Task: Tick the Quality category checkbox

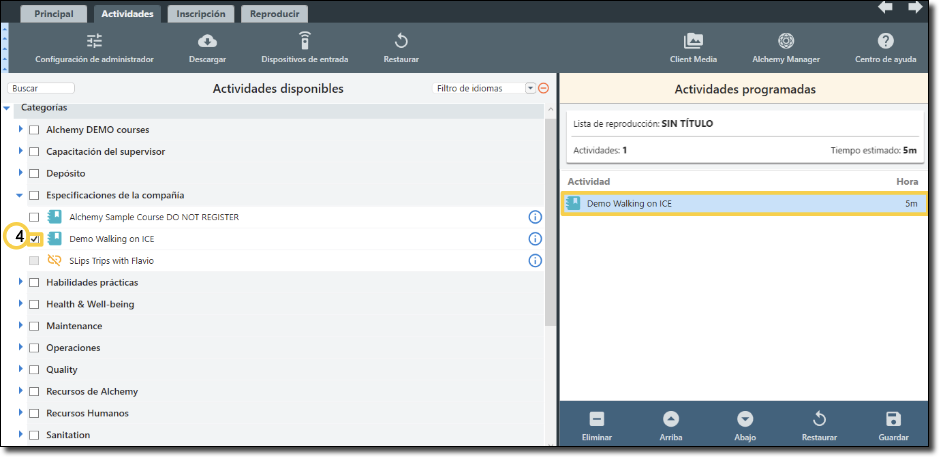Action: (x=35, y=370)
